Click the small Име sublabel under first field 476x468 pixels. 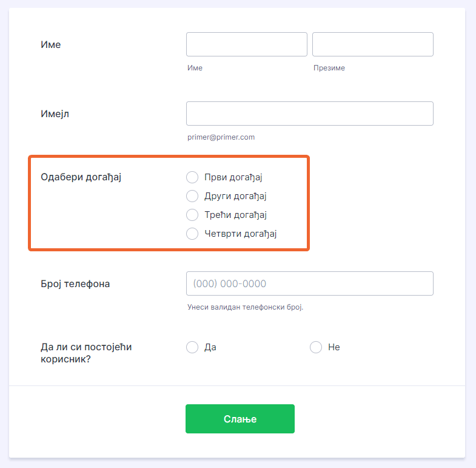pyautogui.click(x=195, y=68)
